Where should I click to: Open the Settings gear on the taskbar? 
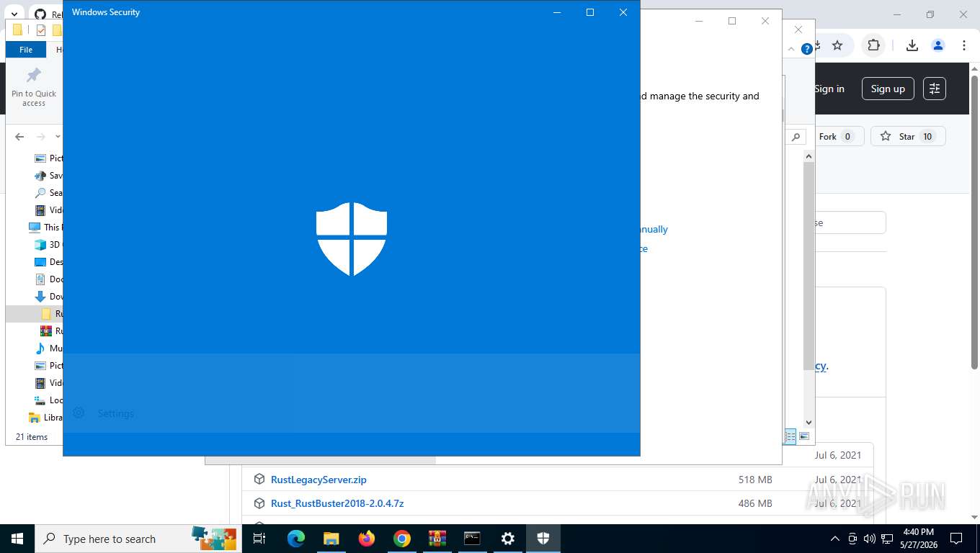[507, 539]
